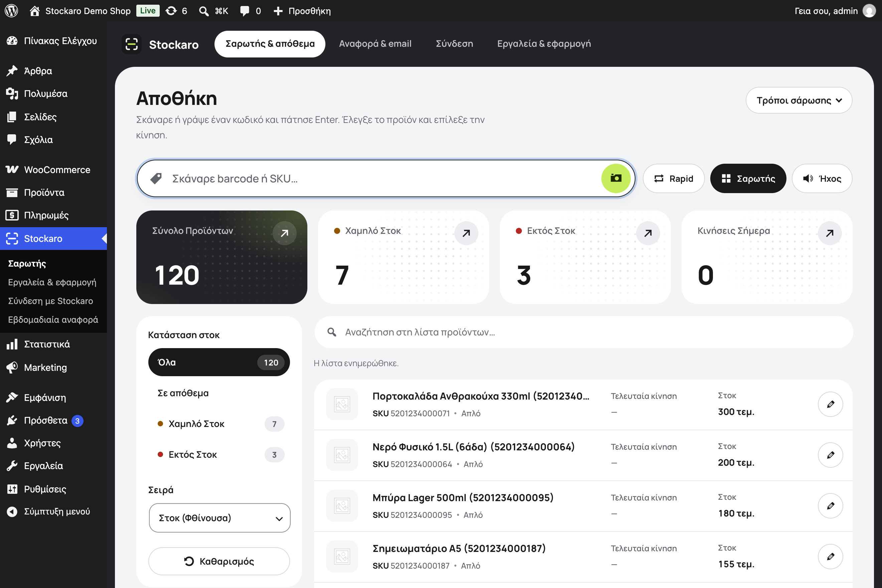
Task: Open Πολυμέσα in the sidebar menu
Action: click(x=53, y=94)
